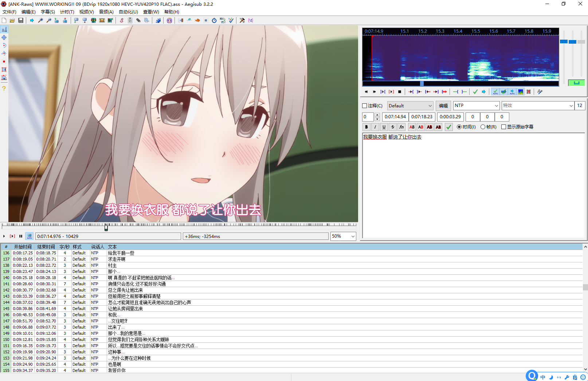Save subtitles with the floppy disk icon

(21, 20)
